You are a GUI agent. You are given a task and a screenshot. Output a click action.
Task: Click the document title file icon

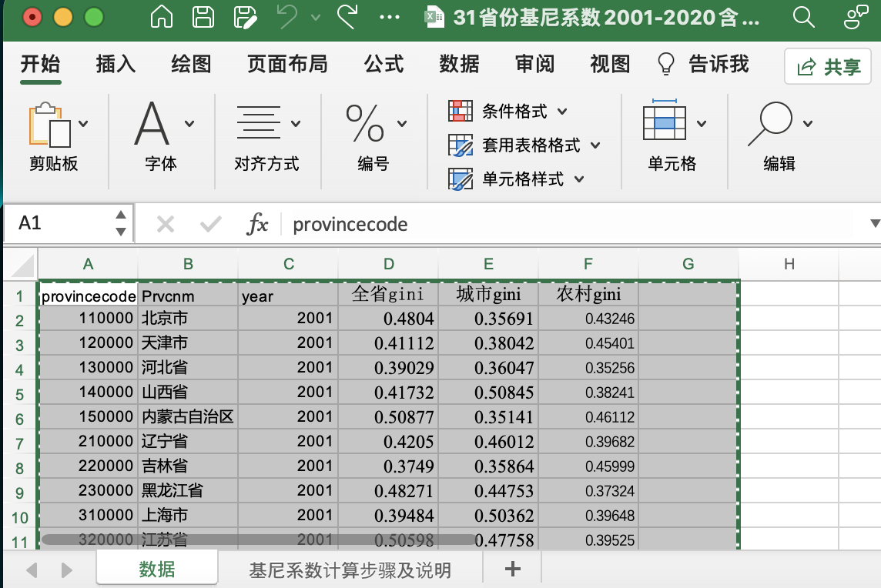[x=434, y=17]
